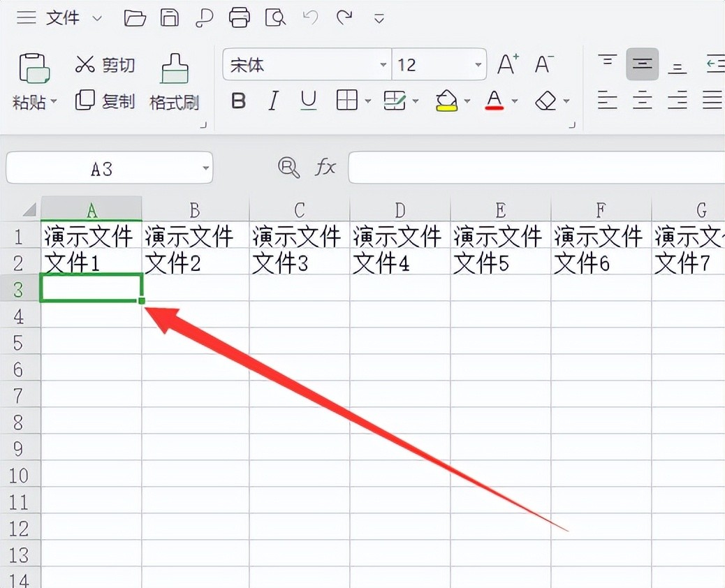Increase font size with A+ icon
725x588 pixels.
pyautogui.click(x=508, y=65)
